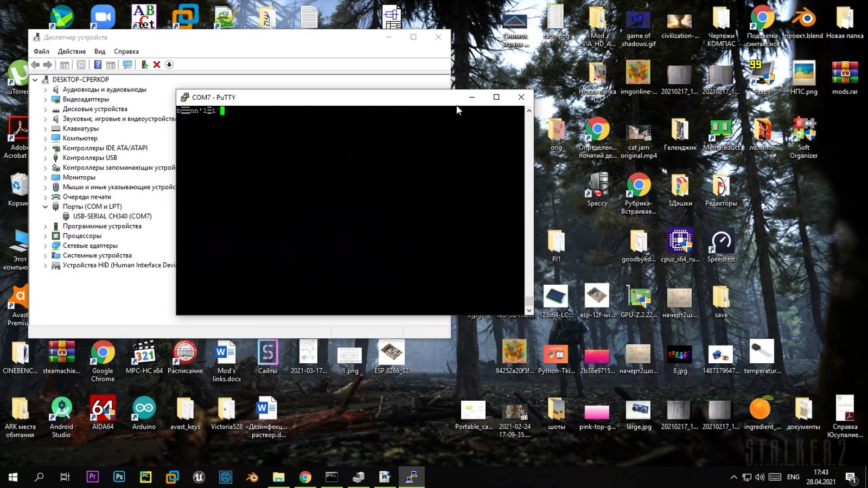Select the Компьютер tree item
Screen dimensions: 868x488
pyautogui.click(x=80, y=138)
